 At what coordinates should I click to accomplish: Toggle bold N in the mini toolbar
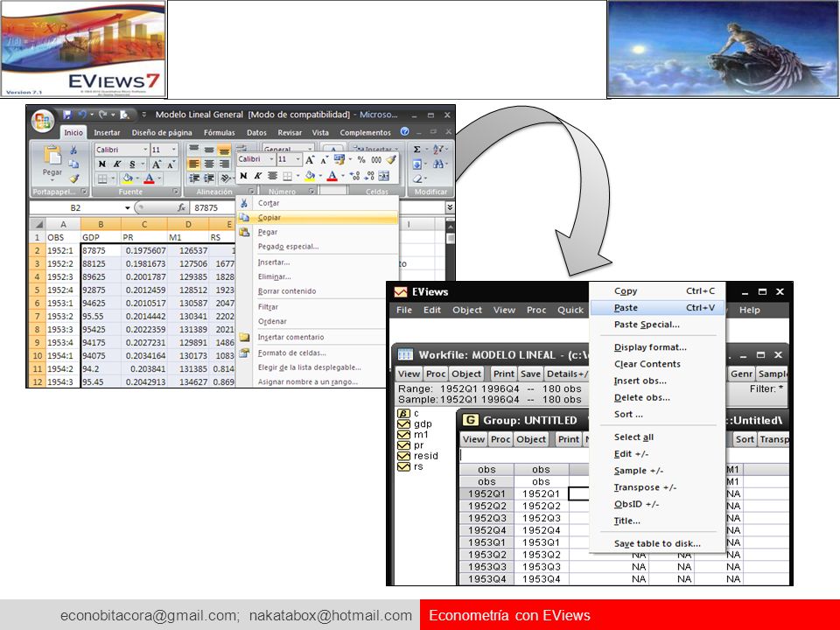tap(243, 176)
